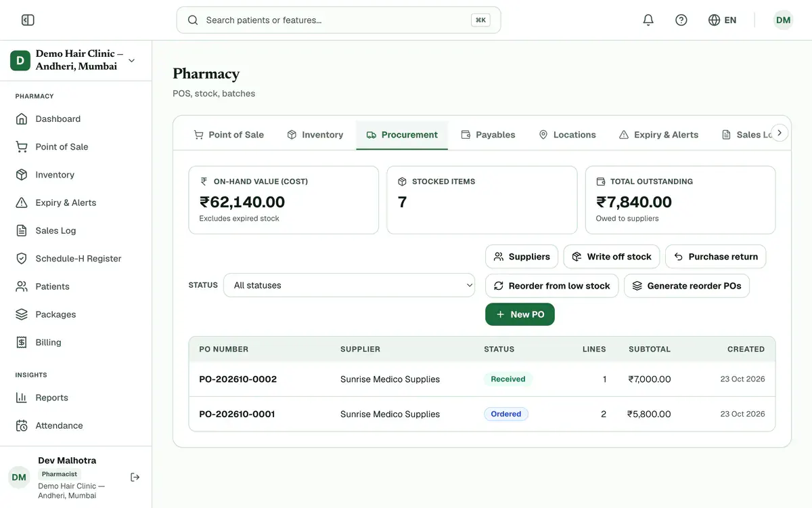The height and width of the screenshot is (508, 812).
Task: Click the Patients people icon in sidebar
Action: tap(22, 287)
